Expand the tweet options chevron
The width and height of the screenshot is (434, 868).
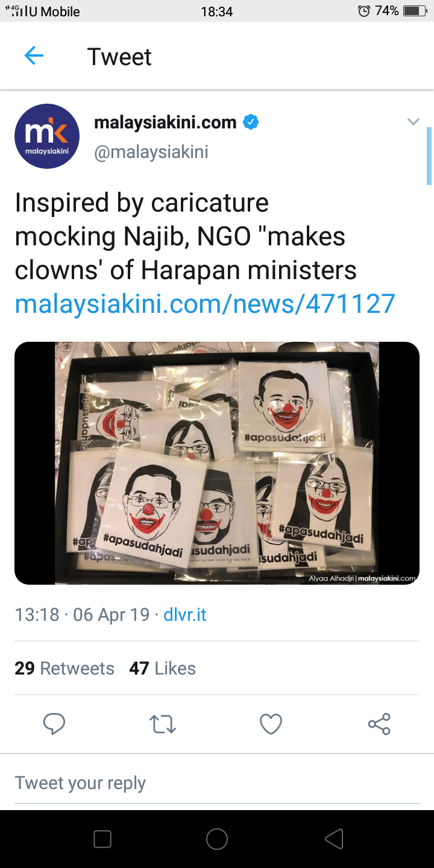413,122
